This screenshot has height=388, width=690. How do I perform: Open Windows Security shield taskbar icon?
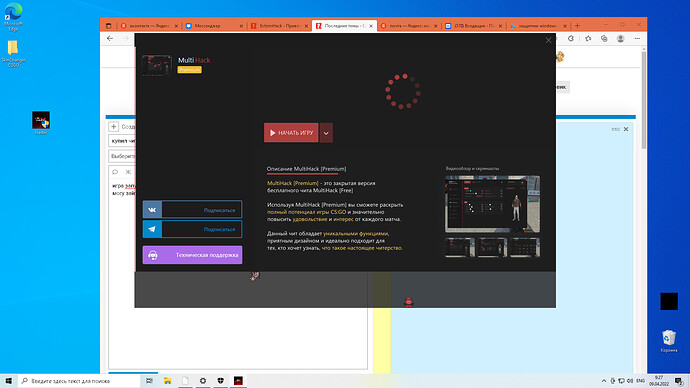pyautogui.click(x=220, y=381)
